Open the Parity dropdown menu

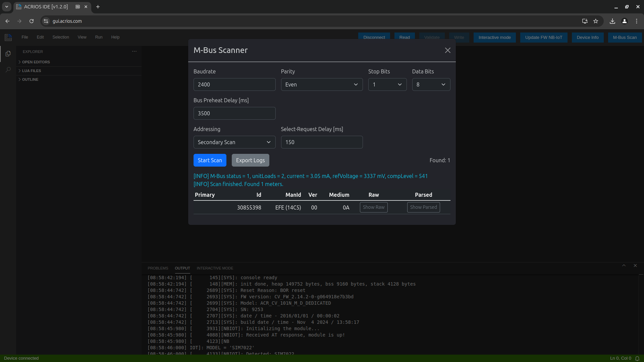click(x=322, y=84)
